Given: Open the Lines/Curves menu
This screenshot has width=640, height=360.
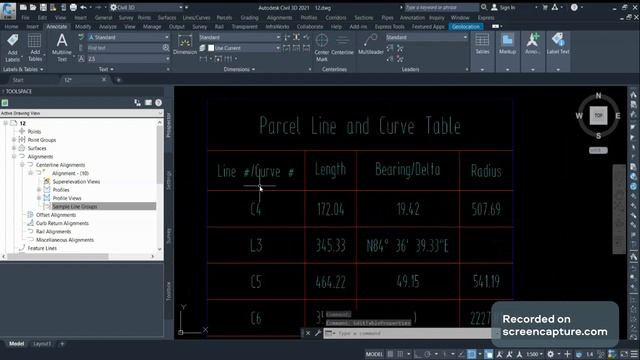Looking at the screenshot, I should pos(196,18).
